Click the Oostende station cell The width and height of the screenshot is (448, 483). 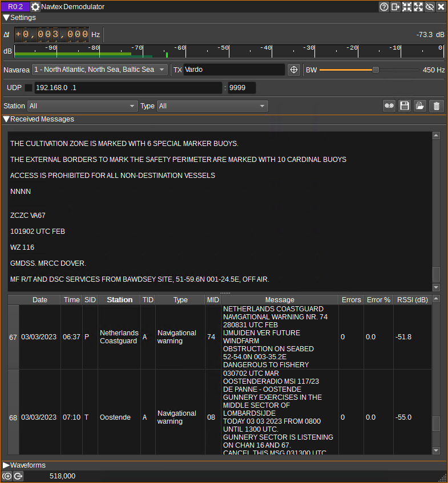tap(119, 417)
